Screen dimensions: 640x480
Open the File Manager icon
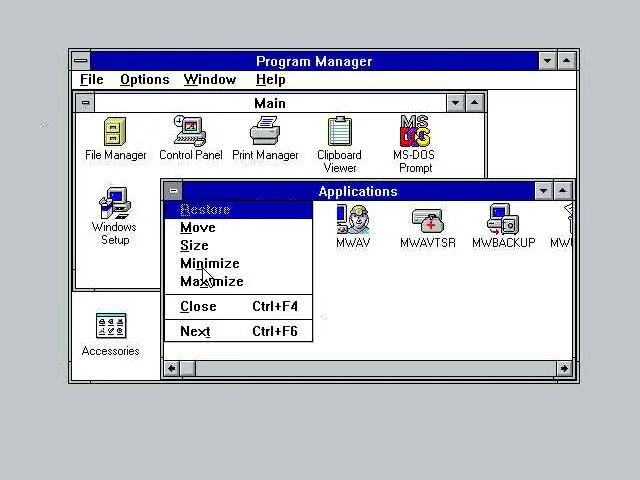coord(116,139)
